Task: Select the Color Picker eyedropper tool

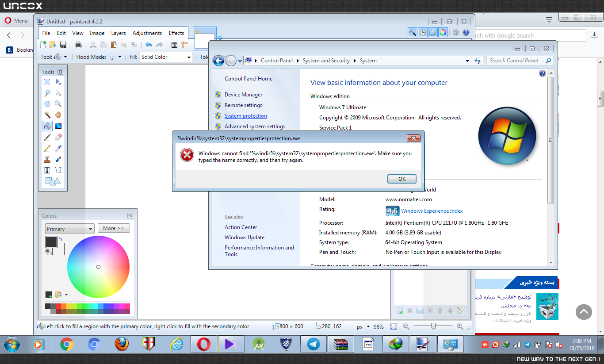Action: [x=58, y=148]
